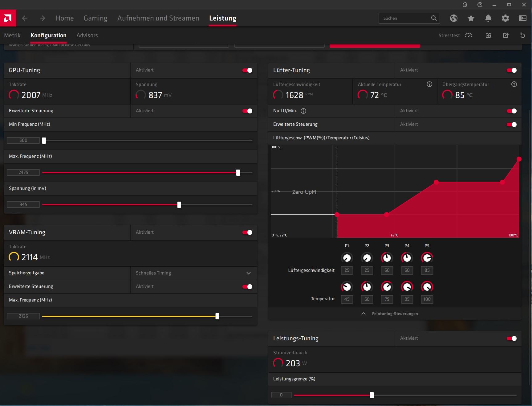Edit the Min Frequenz 500 field
The image size is (532, 406).
click(23, 140)
